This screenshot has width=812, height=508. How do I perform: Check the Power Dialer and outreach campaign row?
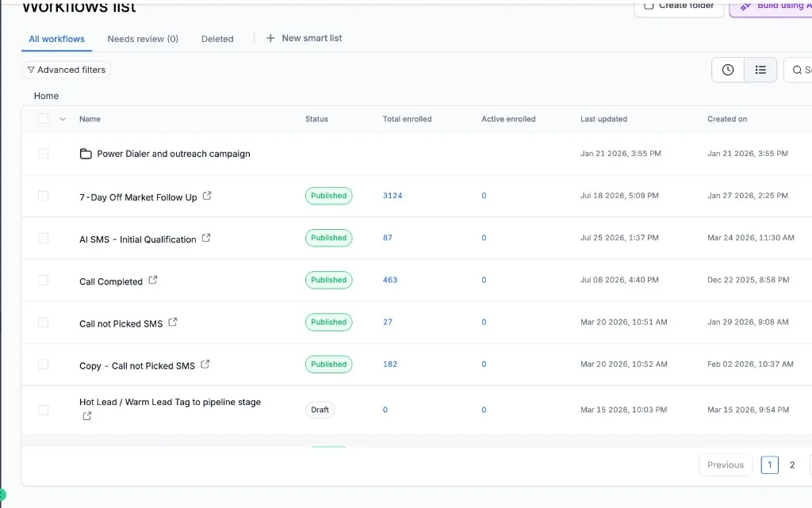(x=44, y=154)
